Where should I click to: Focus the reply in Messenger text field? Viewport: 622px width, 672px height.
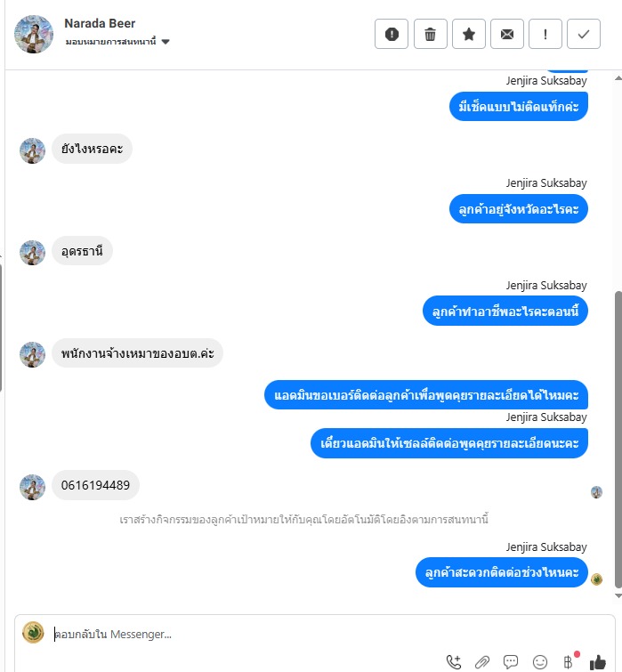click(x=317, y=634)
